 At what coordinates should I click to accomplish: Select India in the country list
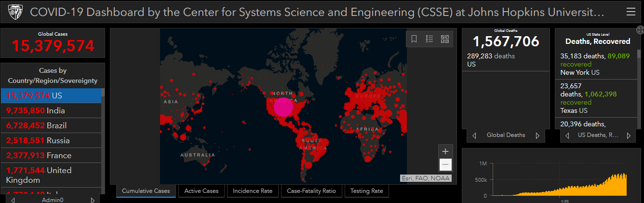pos(51,110)
